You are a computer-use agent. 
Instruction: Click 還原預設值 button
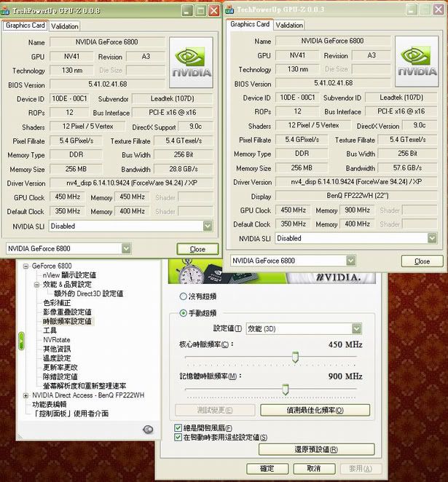[x=316, y=449]
